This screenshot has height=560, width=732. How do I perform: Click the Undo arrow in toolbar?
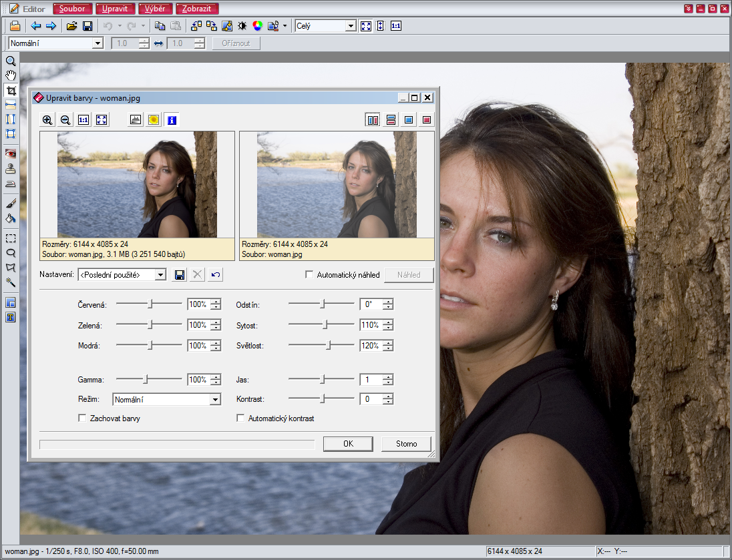pyautogui.click(x=108, y=26)
